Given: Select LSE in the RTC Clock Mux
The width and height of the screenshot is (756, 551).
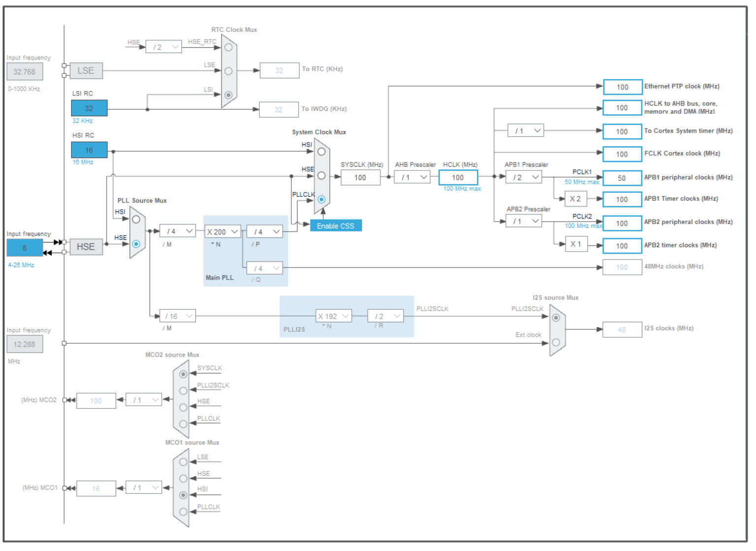Looking at the screenshot, I should tap(229, 71).
